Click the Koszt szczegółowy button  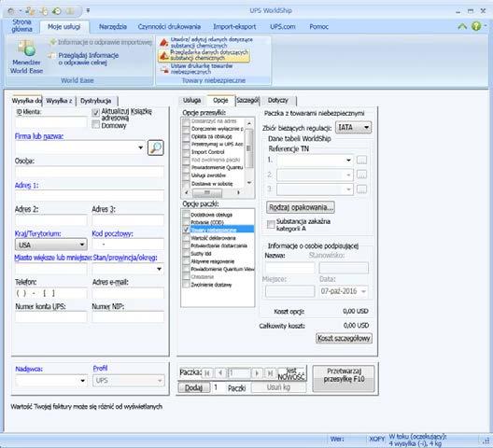tap(344, 338)
